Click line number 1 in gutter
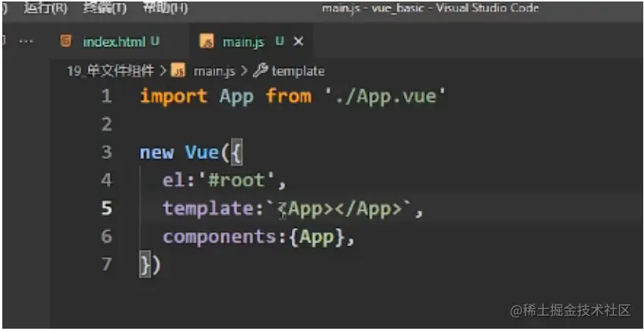Screen dimensions: 644x331 (106, 97)
